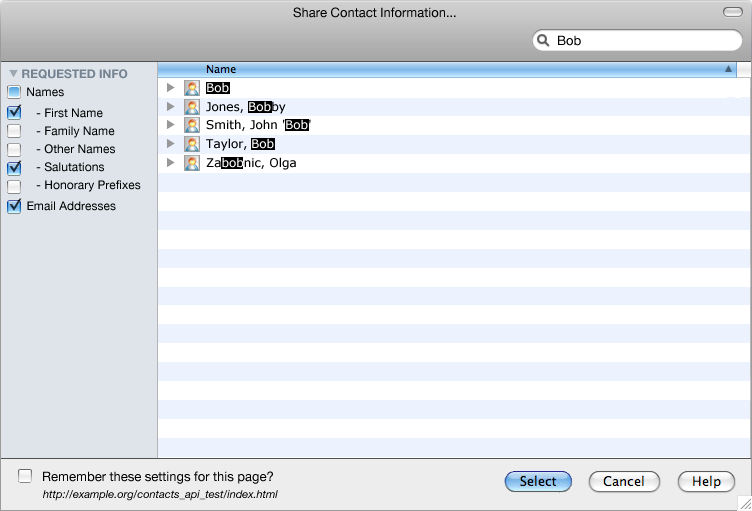This screenshot has width=752, height=511.
Task: Click the avatar icon for Taylor, Bob
Action: (192, 144)
